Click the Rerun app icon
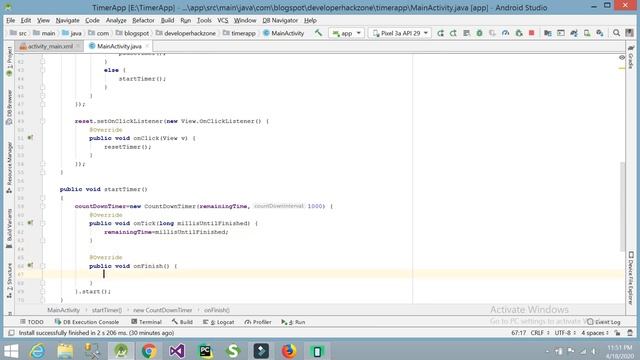Screen dimensions: 640x360 coord(440,33)
